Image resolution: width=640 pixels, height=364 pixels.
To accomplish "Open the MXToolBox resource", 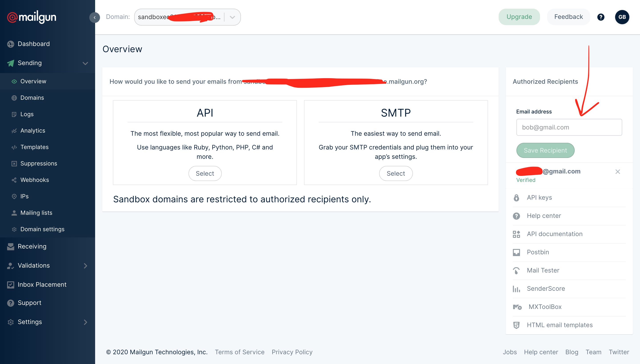I will pos(545,307).
